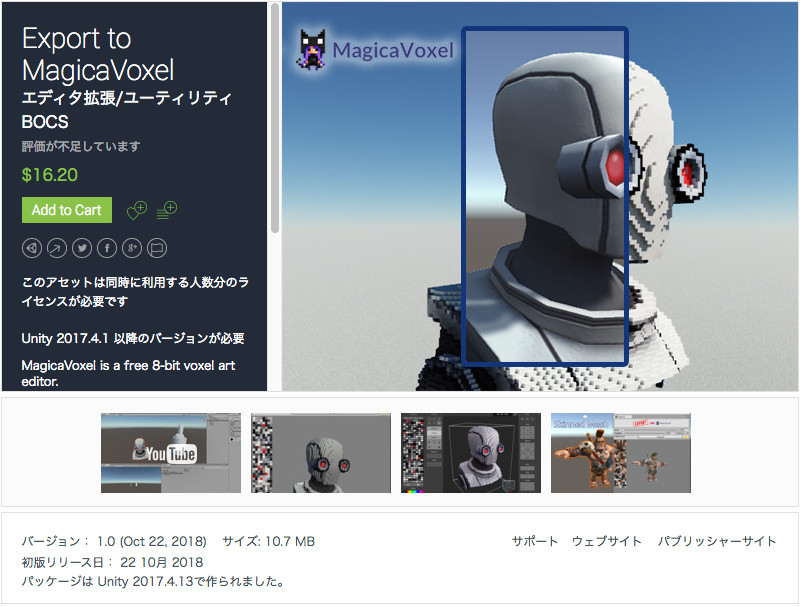Open the エディタ拡張/ユーティリティ category link
Viewport: 802px width, 607px height.
pos(126,98)
